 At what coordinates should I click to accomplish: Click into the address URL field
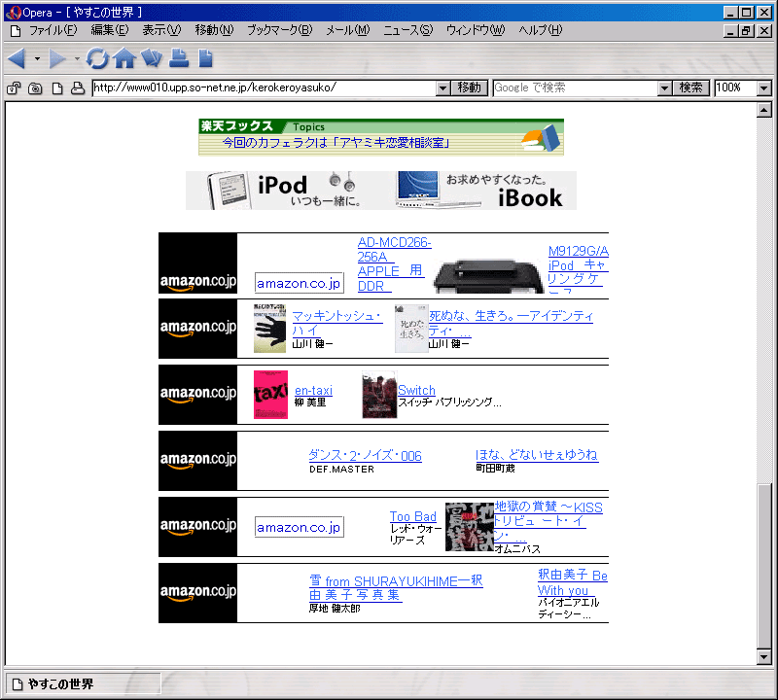click(x=265, y=88)
